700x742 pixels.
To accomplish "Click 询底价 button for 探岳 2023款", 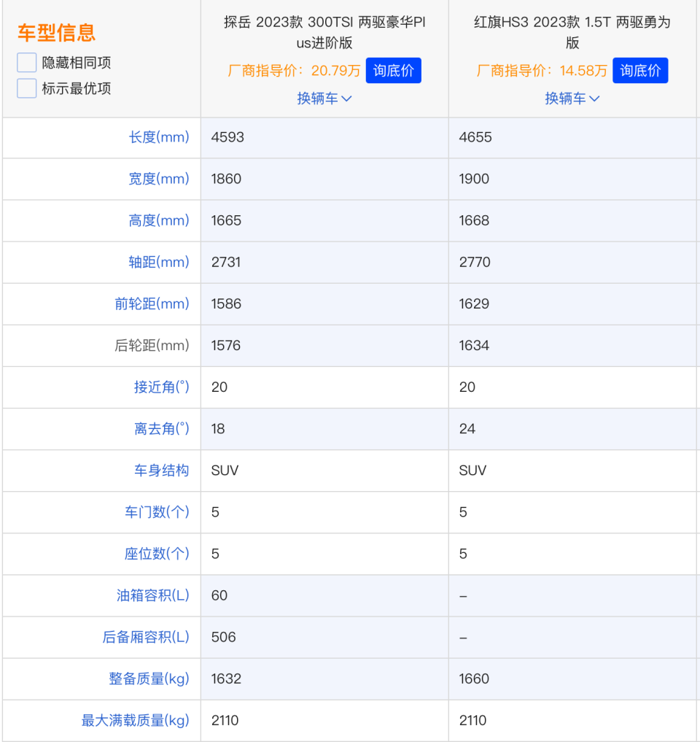I will [393, 71].
